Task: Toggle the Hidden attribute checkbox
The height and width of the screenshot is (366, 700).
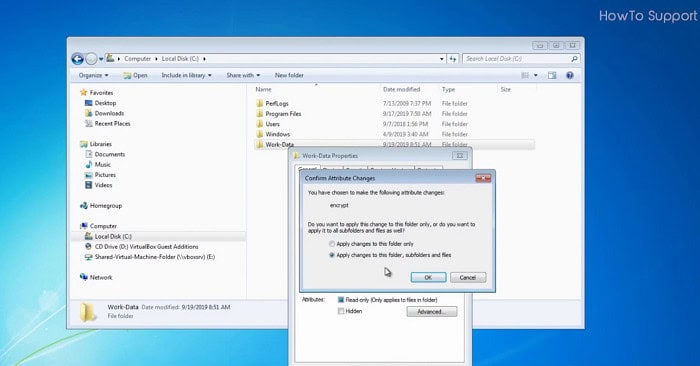Action: point(341,312)
